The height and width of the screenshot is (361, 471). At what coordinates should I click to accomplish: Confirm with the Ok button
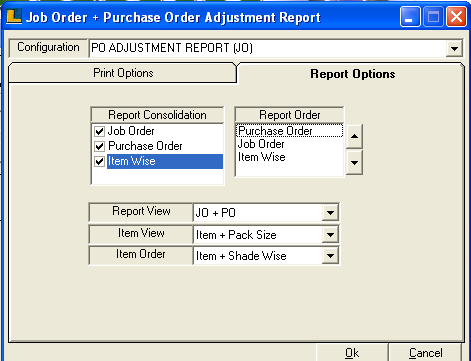352,353
